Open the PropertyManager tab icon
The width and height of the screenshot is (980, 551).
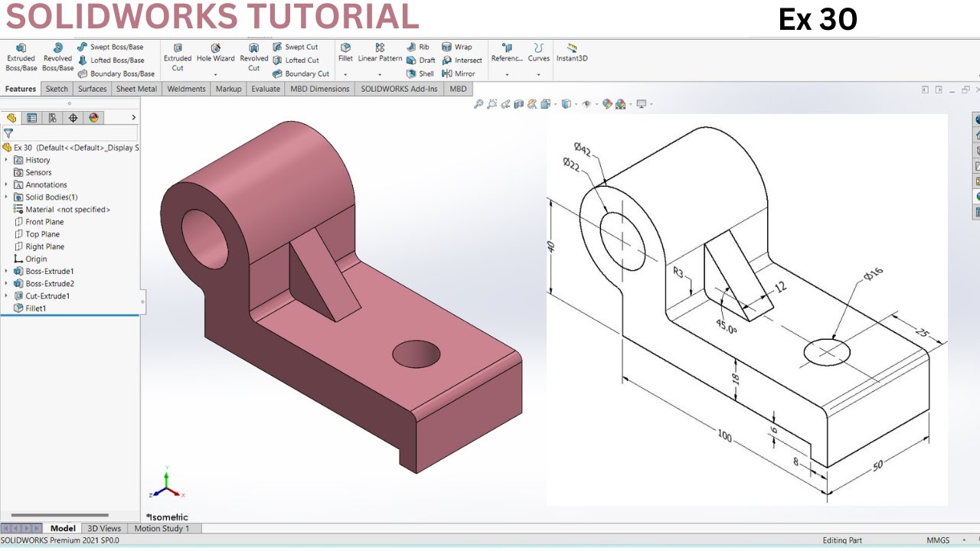pyautogui.click(x=32, y=118)
